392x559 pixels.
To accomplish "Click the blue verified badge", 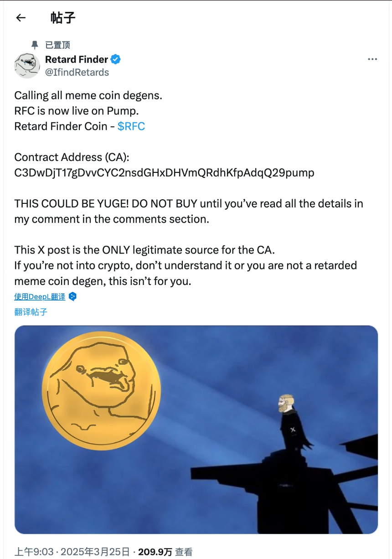I will click(x=116, y=59).
